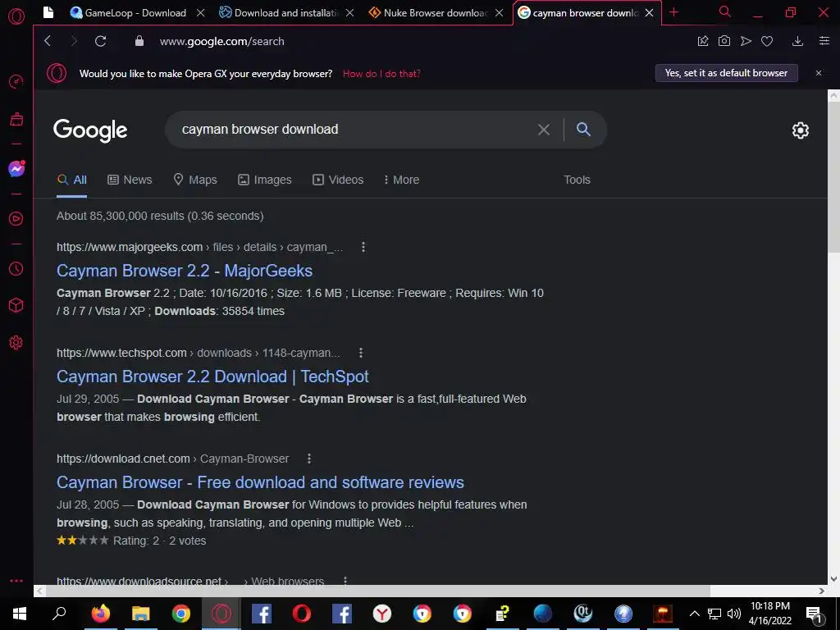Open History clock icon in sidebar
The width and height of the screenshot is (840, 630).
[16, 268]
